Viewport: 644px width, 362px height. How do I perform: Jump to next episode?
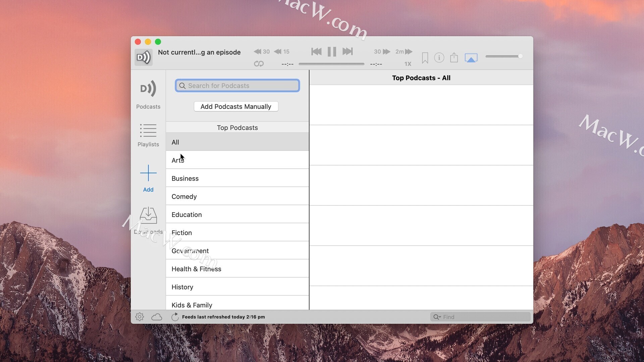coord(347,52)
